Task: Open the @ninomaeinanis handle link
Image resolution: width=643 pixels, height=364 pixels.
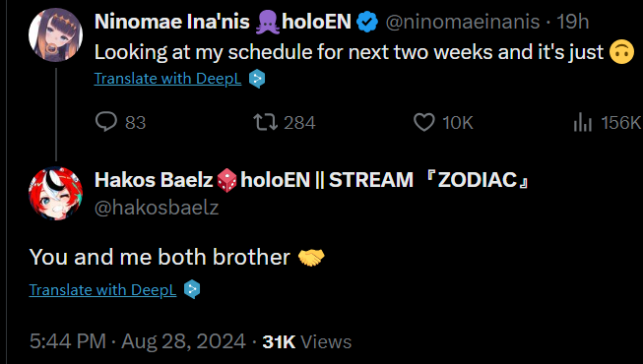Action: click(463, 22)
